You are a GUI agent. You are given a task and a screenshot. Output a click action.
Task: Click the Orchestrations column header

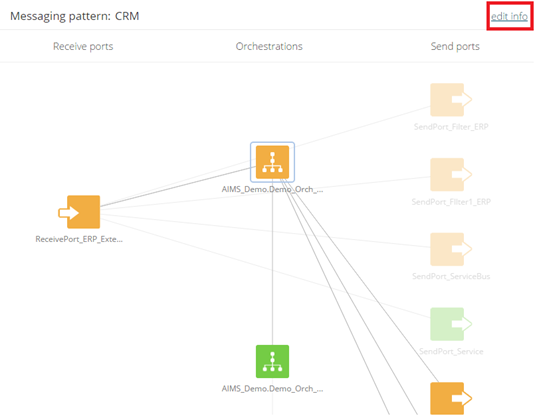(x=269, y=46)
